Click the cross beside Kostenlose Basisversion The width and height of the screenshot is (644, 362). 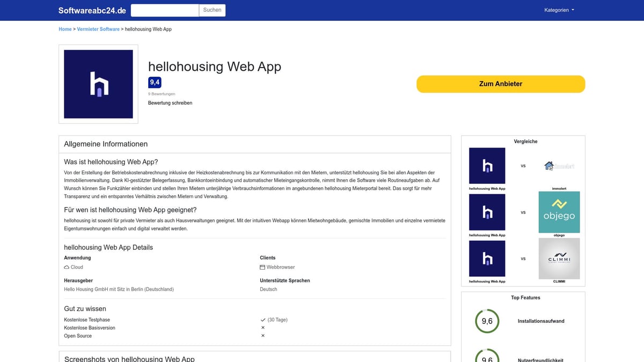262,327
